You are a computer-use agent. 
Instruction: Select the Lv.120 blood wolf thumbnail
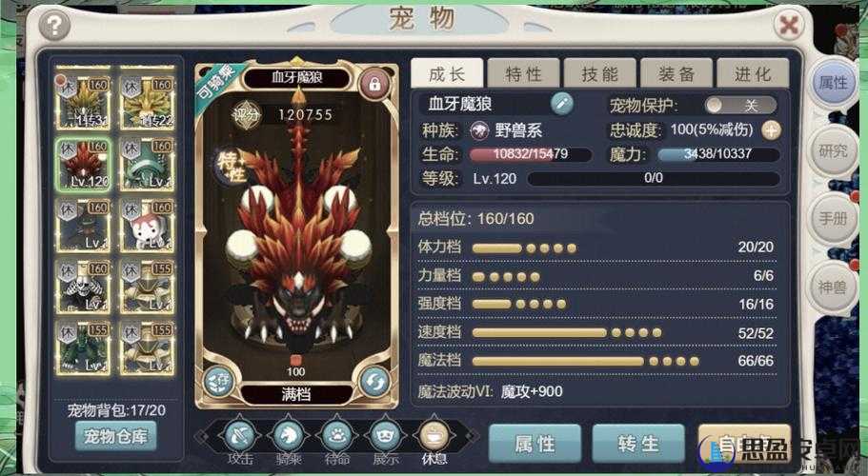tap(83, 164)
